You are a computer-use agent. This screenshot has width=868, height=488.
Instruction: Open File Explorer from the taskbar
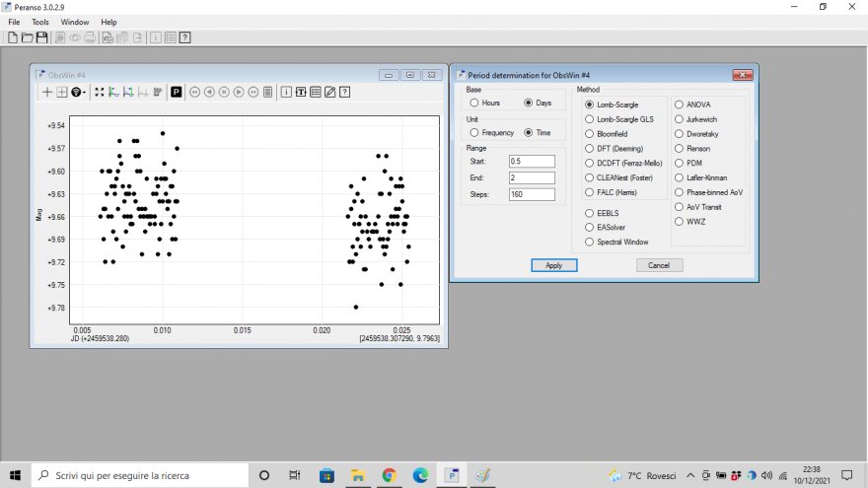(x=358, y=475)
